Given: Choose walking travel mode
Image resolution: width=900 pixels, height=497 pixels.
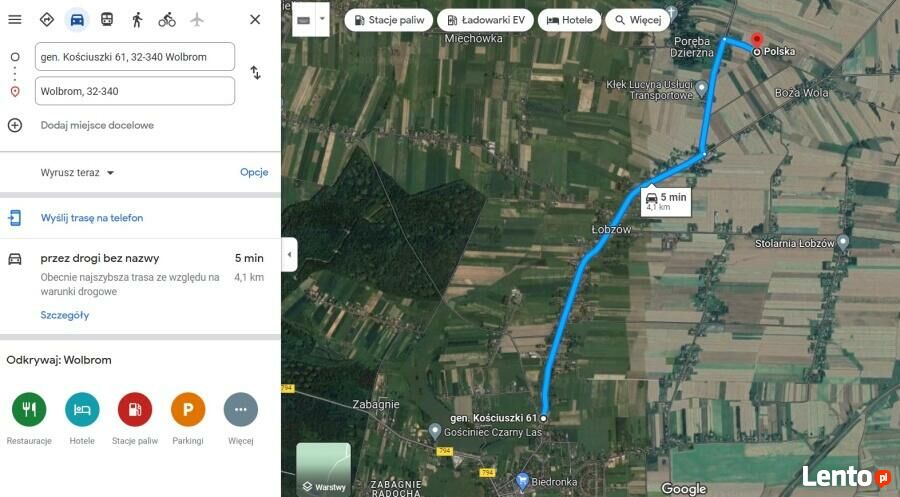Looking at the screenshot, I should pyautogui.click(x=137, y=20).
